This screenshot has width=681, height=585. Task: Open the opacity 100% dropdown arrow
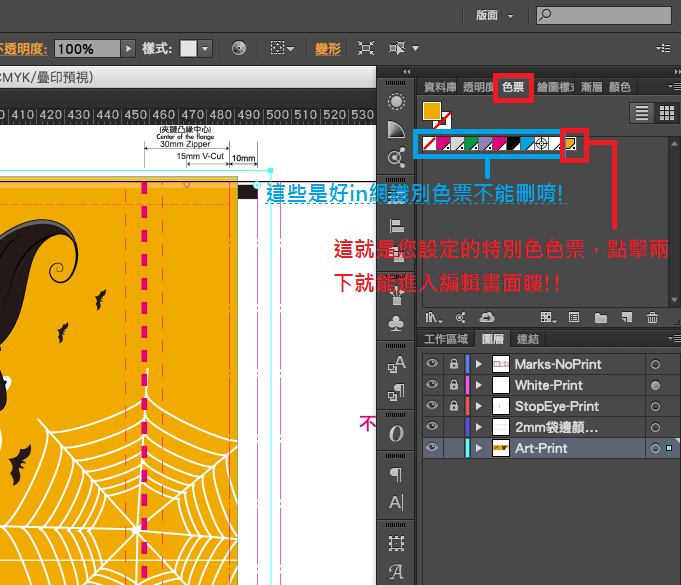(128, 48)
